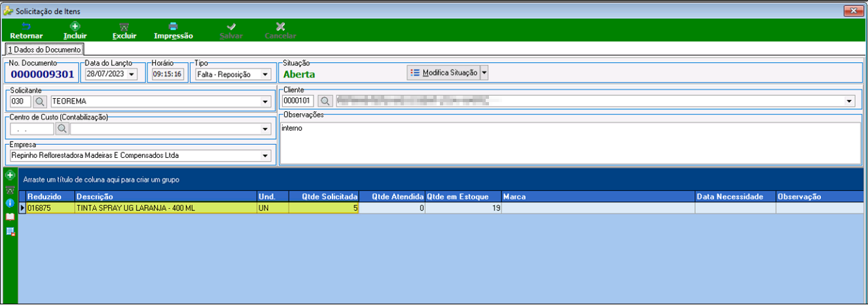
Task: Click the Solicitante code field 030
Action: [x=21, y=101]
